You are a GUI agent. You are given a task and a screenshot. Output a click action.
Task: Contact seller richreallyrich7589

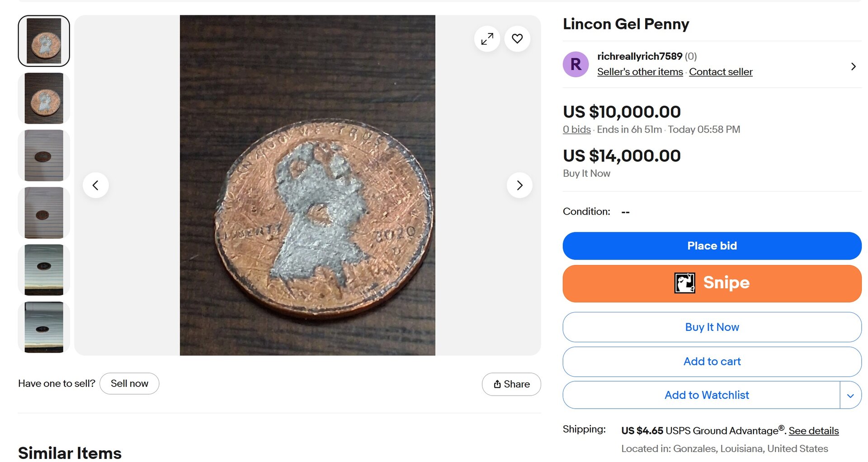[721, 71]
